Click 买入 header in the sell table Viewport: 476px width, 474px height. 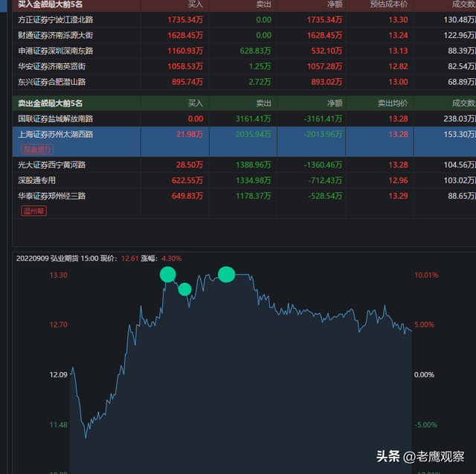point(196,103)
